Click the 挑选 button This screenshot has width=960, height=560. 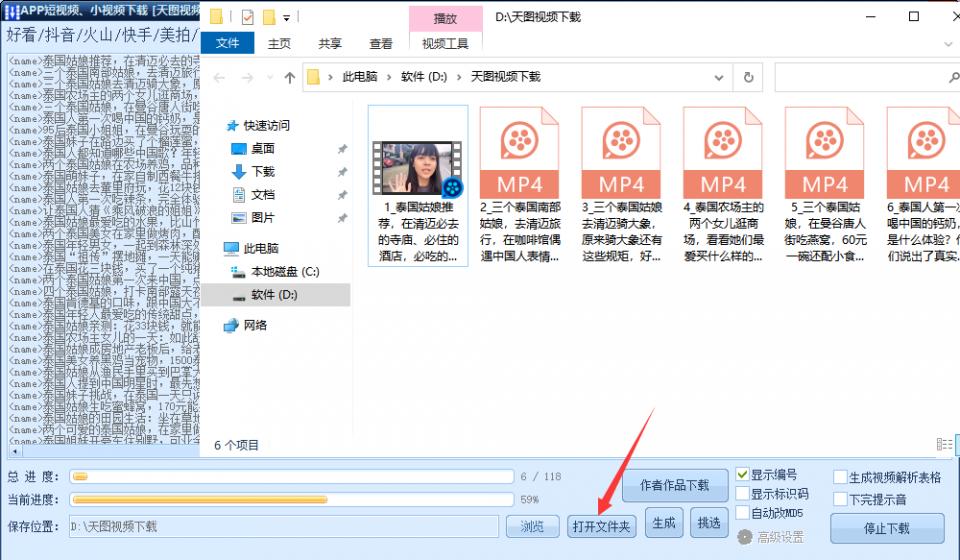(708, 523)
